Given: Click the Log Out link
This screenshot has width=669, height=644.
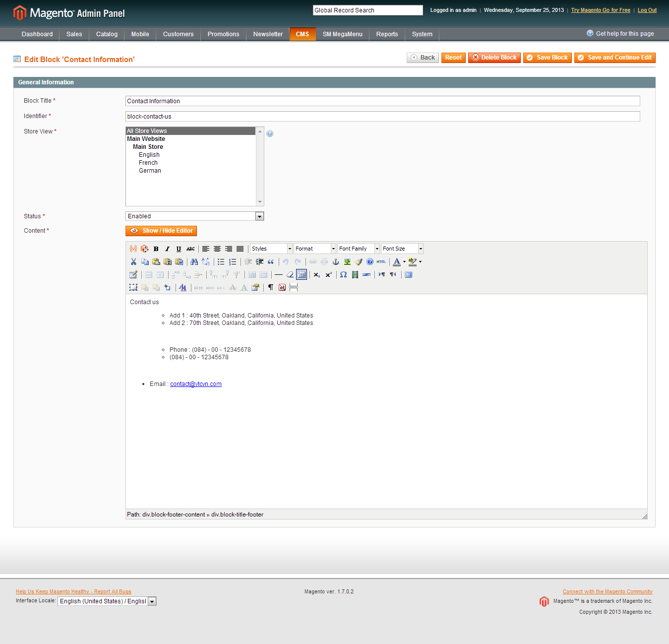Looking at the screenshot, I should [x=647, y=10].
